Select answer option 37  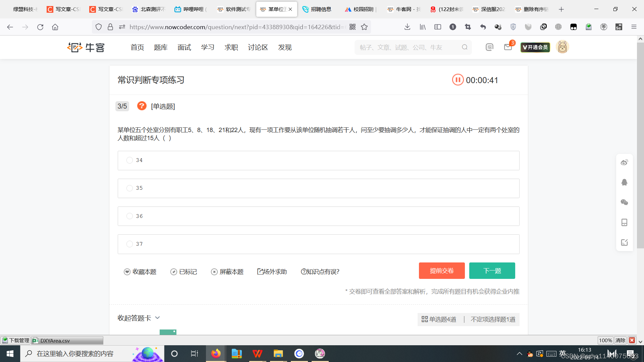coord(129,244)
